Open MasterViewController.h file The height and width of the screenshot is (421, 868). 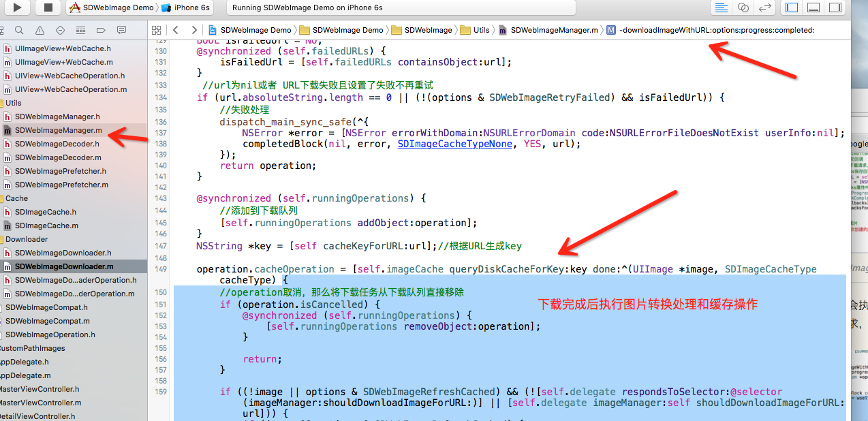[38, 389]
